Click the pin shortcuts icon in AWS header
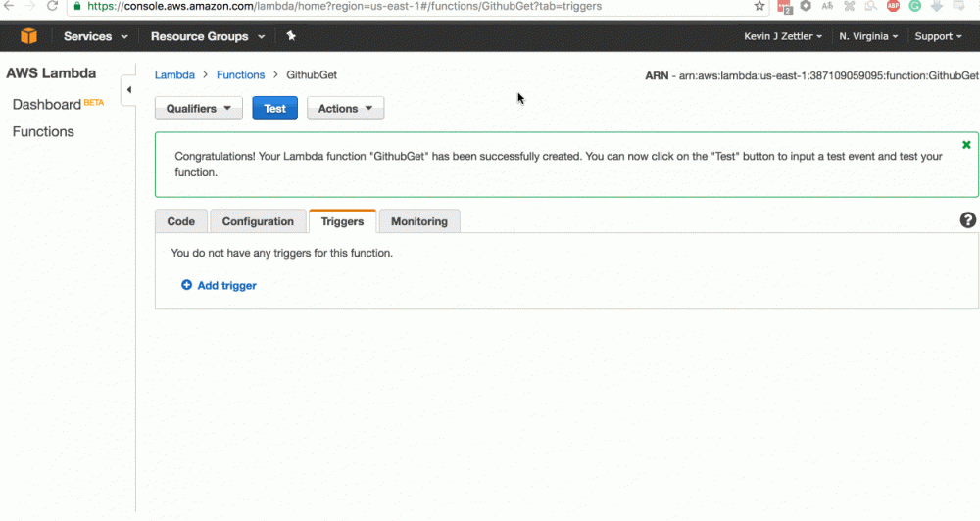Screen dimensions: 980x521 291,35
